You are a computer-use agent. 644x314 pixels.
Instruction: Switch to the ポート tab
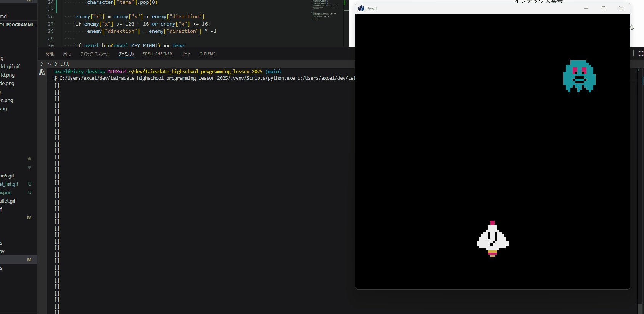coord(186,54)
